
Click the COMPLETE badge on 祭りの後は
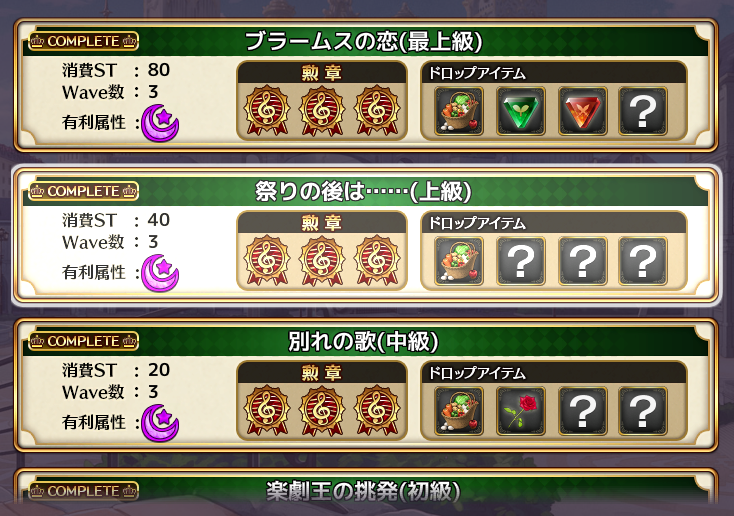point(83,191)
